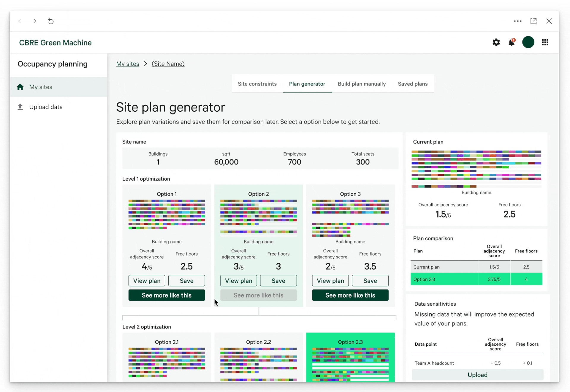Click See more like this under Option 1
Image resolution: width=570 pixels, height=392 pixels.
tap(167, 295)
